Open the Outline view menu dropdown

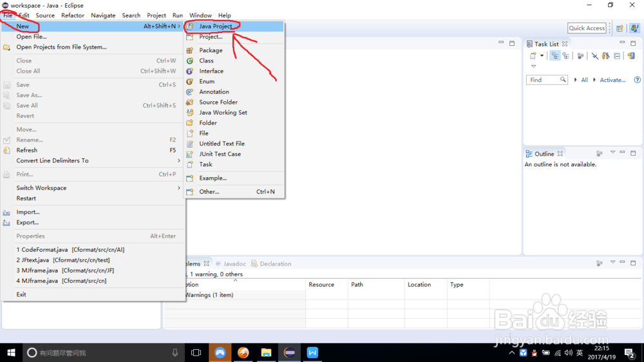(612, 153)
